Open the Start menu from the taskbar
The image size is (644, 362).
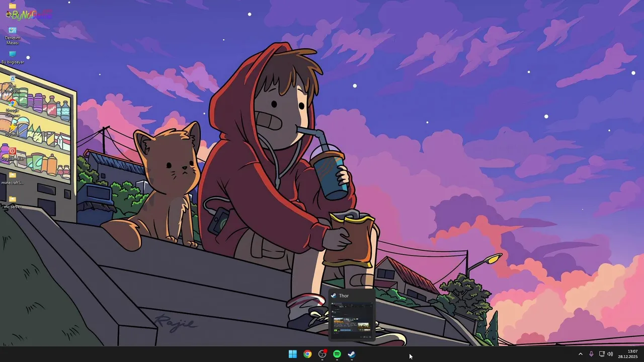(x=293, y=354)
